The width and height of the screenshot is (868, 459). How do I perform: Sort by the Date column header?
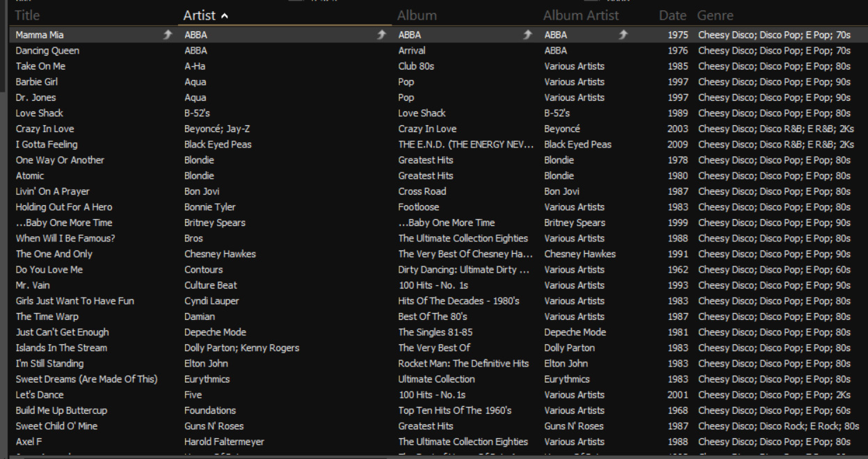(673, 15)
